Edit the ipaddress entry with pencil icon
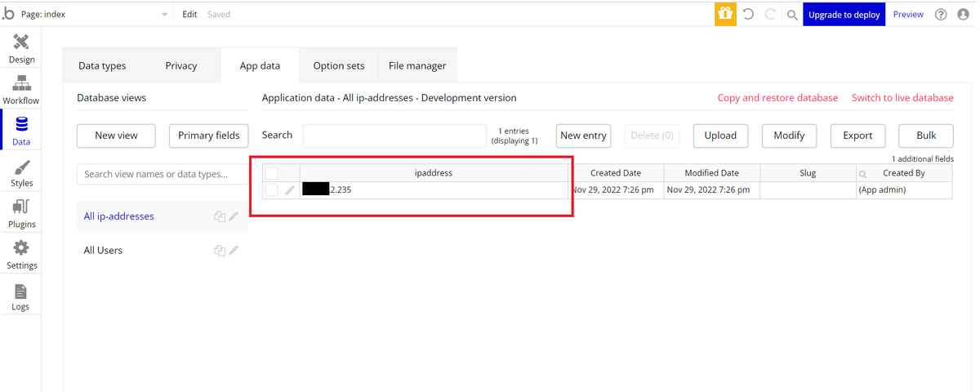This screenshot has width=980, height=392. pos(289,190)
